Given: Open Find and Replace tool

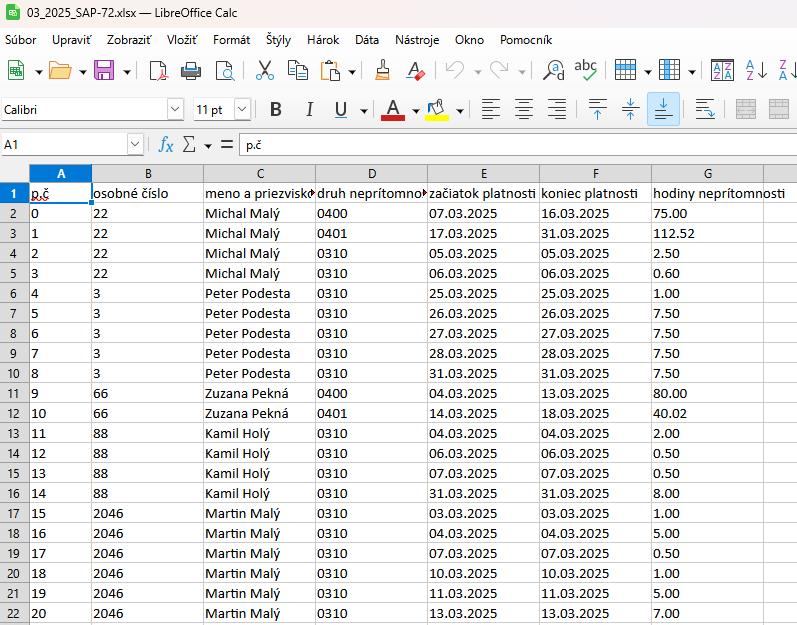Looking at the screenshot, I should (553, 71).
